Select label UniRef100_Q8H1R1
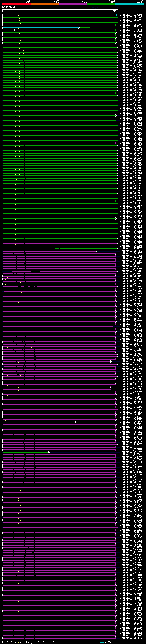The width and height of the screenshot is (146, 644). tap(131, 276)
